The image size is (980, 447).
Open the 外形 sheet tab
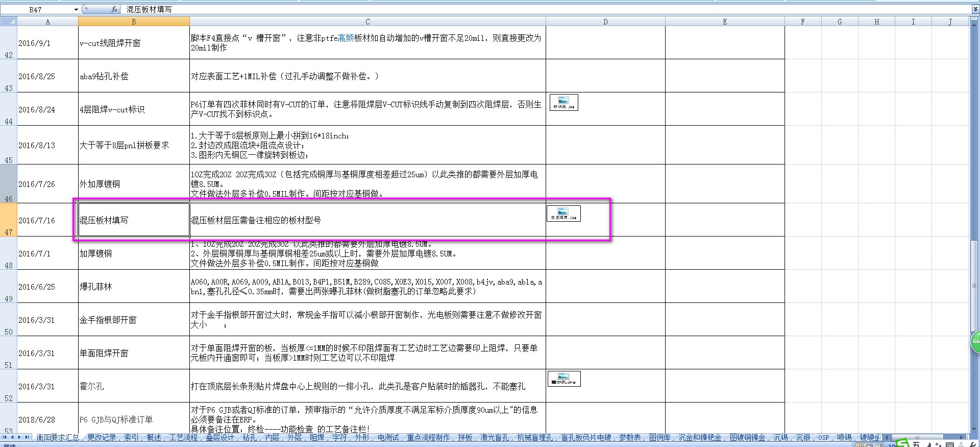point(362,437)
